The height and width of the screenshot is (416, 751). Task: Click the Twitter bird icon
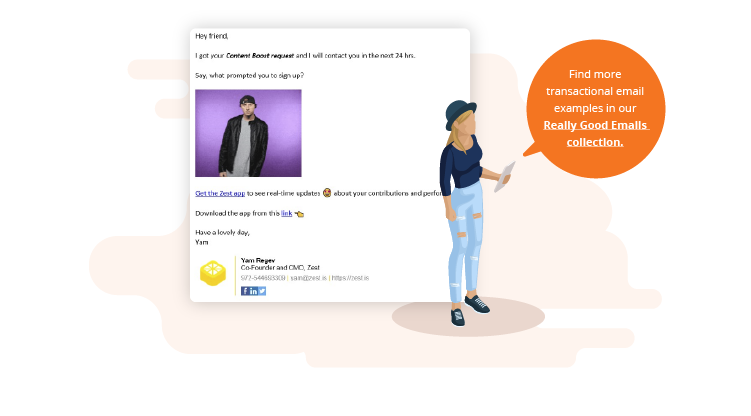262,291
